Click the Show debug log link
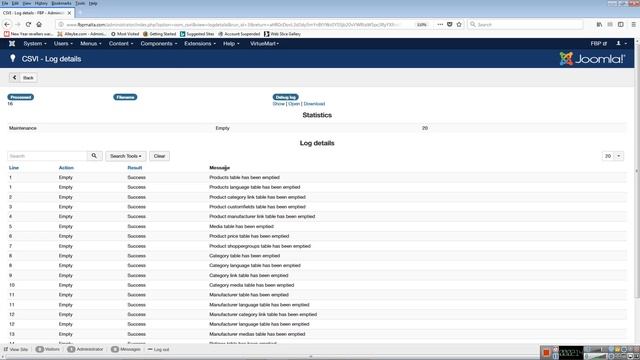The height and width of the screenshot is (360, 640). [279, 104]
